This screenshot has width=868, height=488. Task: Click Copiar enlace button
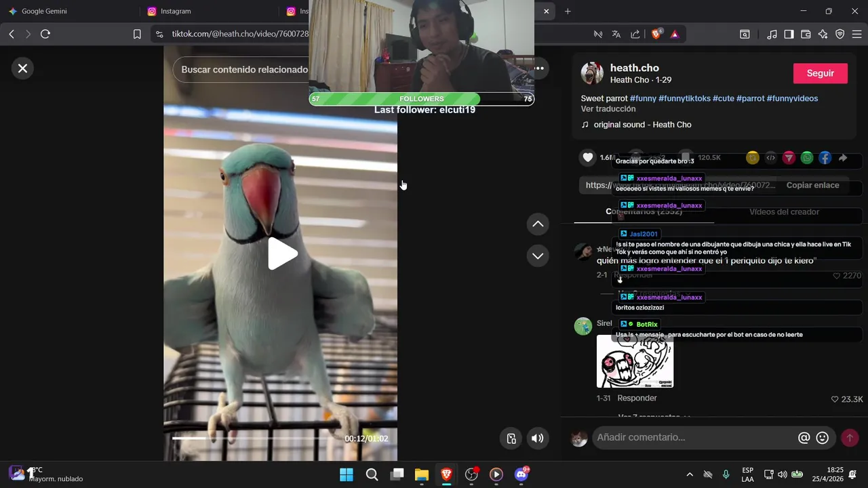point(812,185)
